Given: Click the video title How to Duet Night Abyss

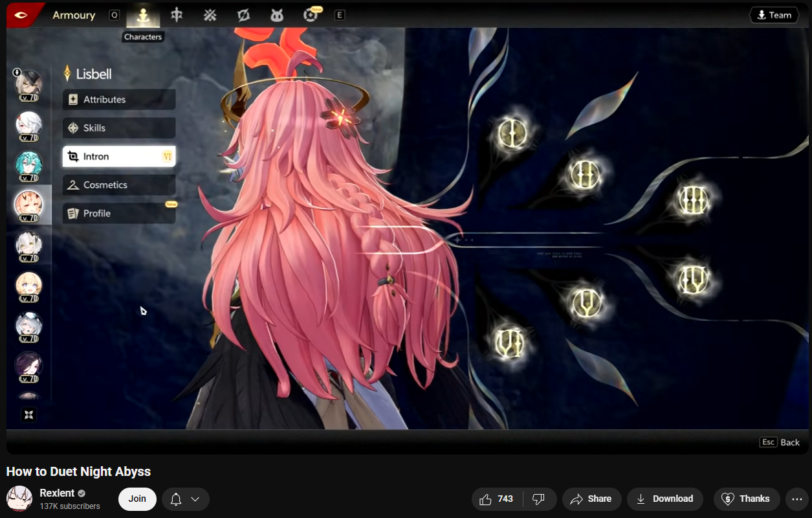Looking at the screenshot, I should (78, 471).
